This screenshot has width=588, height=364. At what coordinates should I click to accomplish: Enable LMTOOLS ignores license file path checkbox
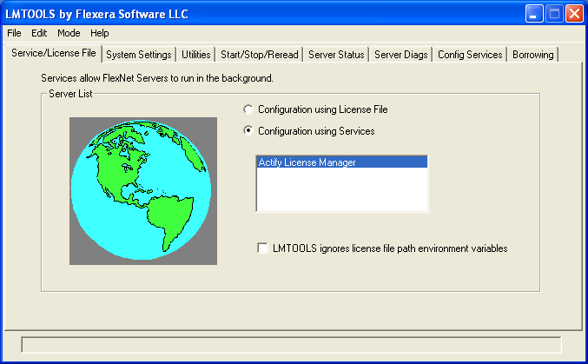[263, 248]
